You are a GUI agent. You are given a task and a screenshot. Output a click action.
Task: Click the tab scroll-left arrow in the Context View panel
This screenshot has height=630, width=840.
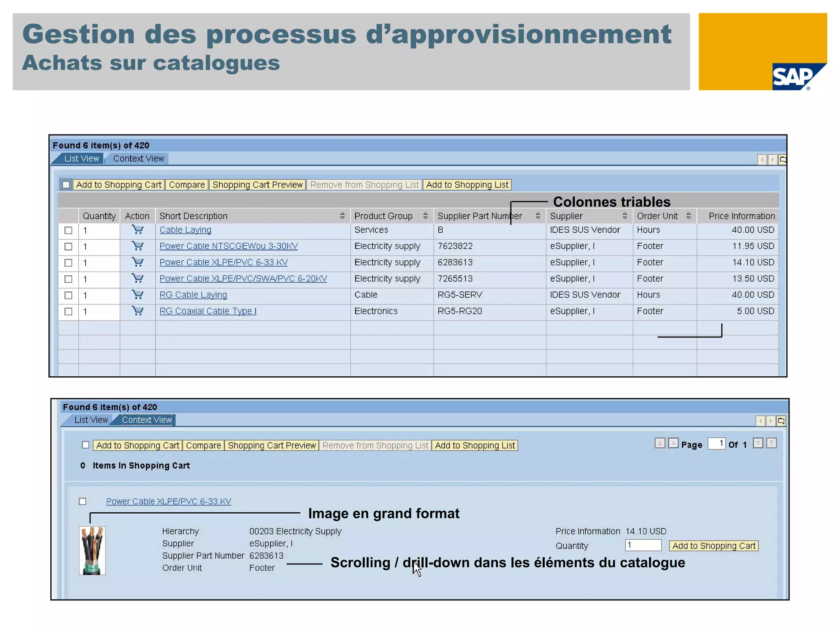click(760, 421)
